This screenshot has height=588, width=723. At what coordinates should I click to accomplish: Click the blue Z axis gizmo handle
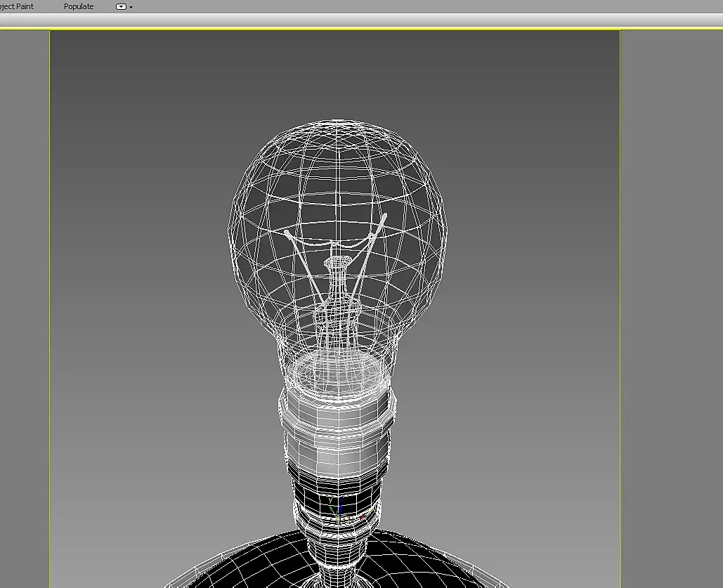tap(341, 507)
